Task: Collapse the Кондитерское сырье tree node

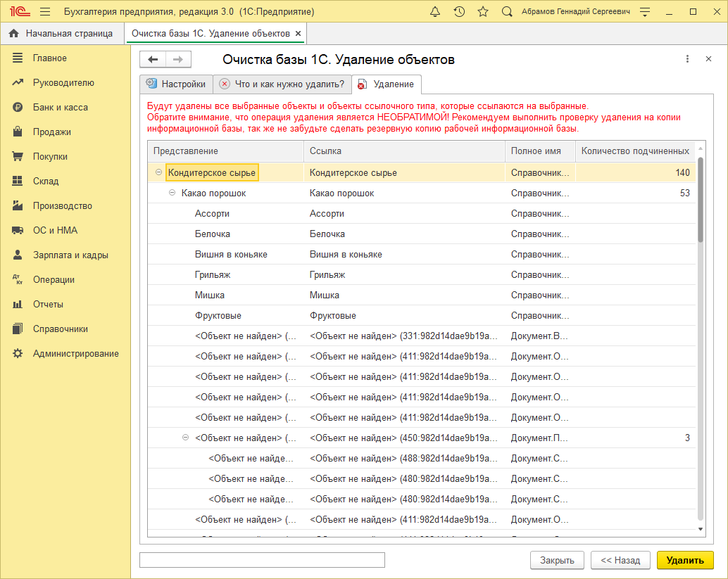Action: [159, 172]
